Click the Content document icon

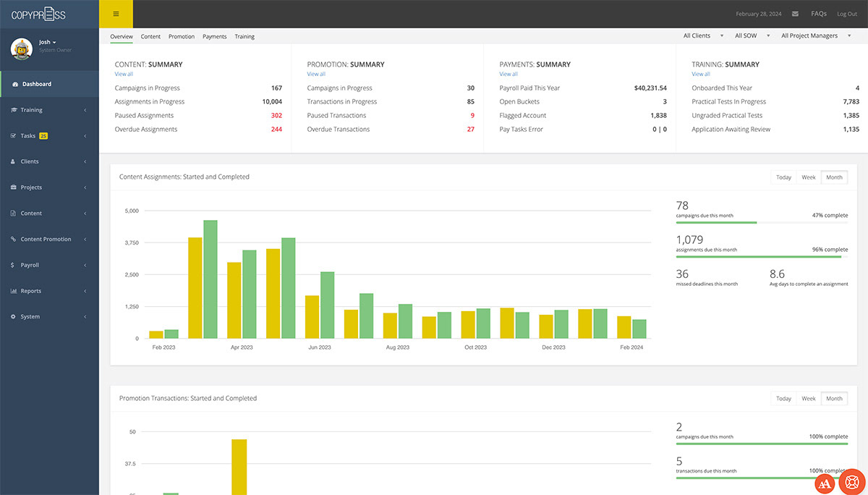pos(14,213)
